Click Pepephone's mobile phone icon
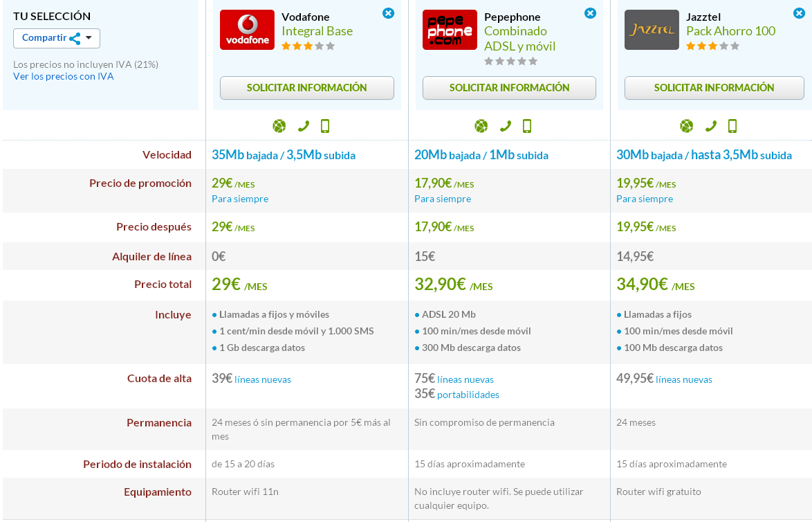 [526, 126]
